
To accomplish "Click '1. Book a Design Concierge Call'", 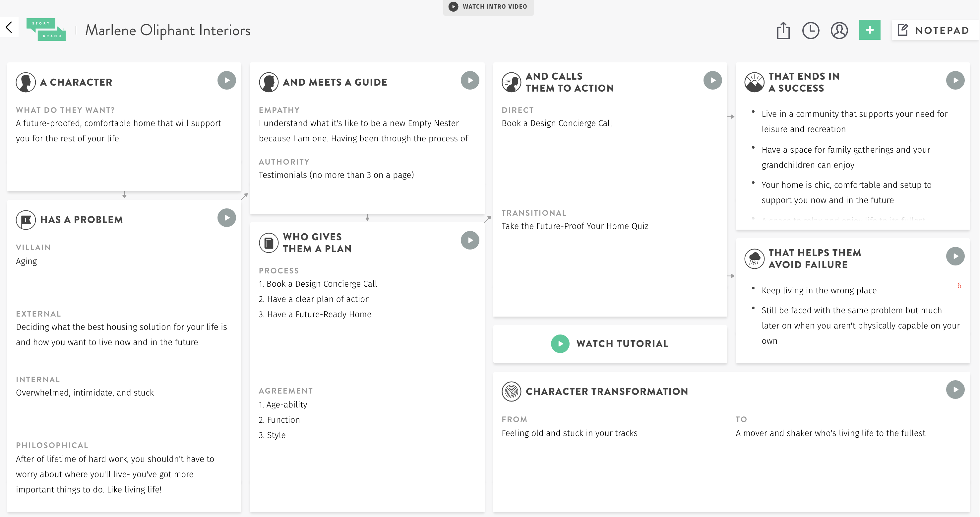I will [x=318, y=284].
